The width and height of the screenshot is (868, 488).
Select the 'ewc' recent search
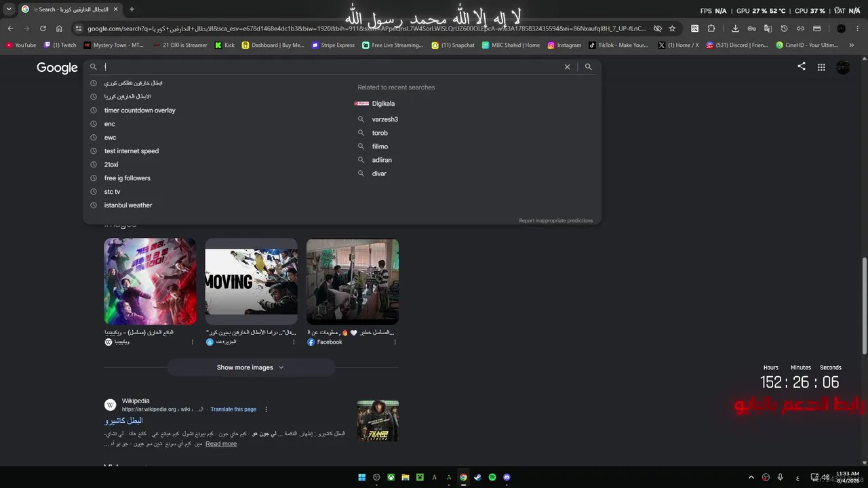pos(110,138)
